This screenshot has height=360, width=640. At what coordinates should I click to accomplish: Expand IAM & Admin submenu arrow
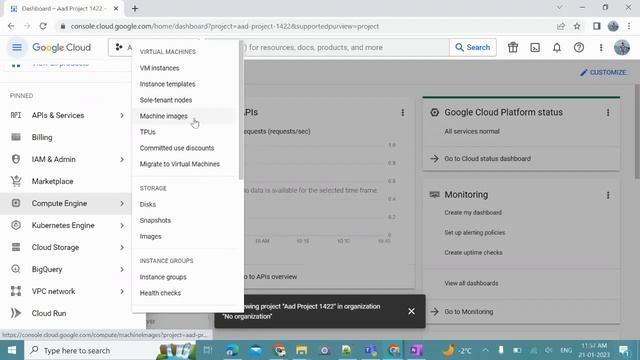[122, 159]
